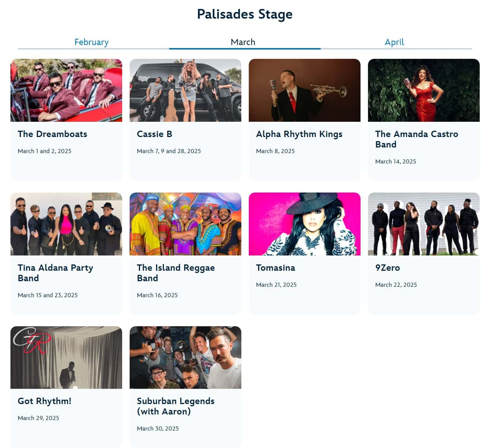Select the 9Zero group photo

[x=424, y=224]
